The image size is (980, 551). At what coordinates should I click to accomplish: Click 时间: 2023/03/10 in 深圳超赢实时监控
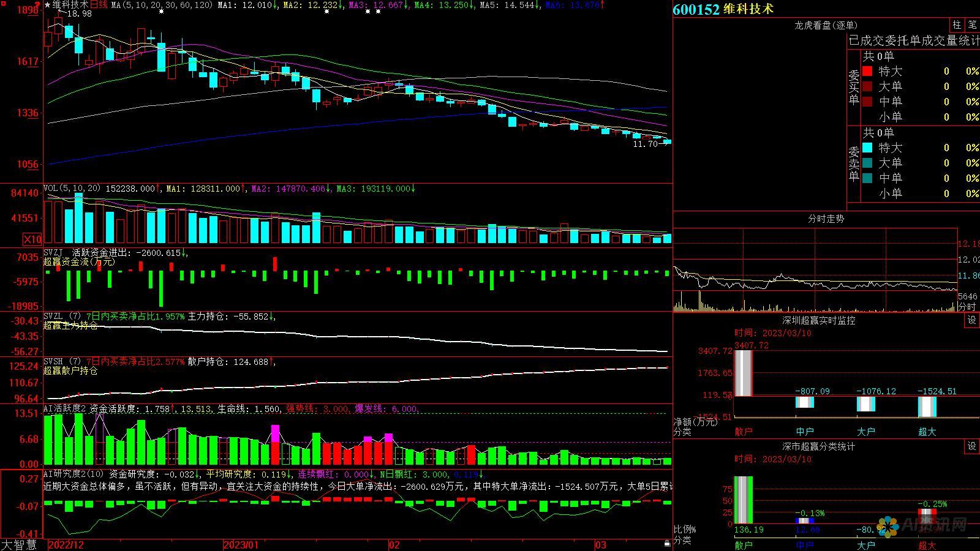pos(773,333)
